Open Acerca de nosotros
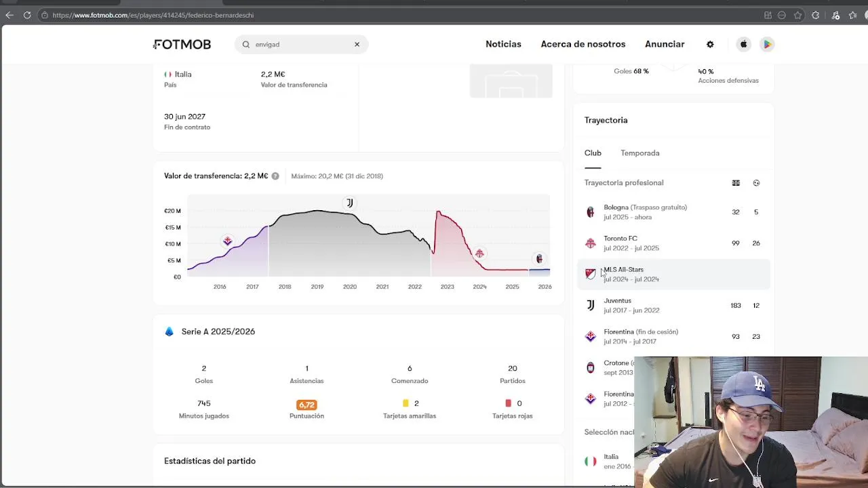The image size is (868, 488). (x=583, y=44)
